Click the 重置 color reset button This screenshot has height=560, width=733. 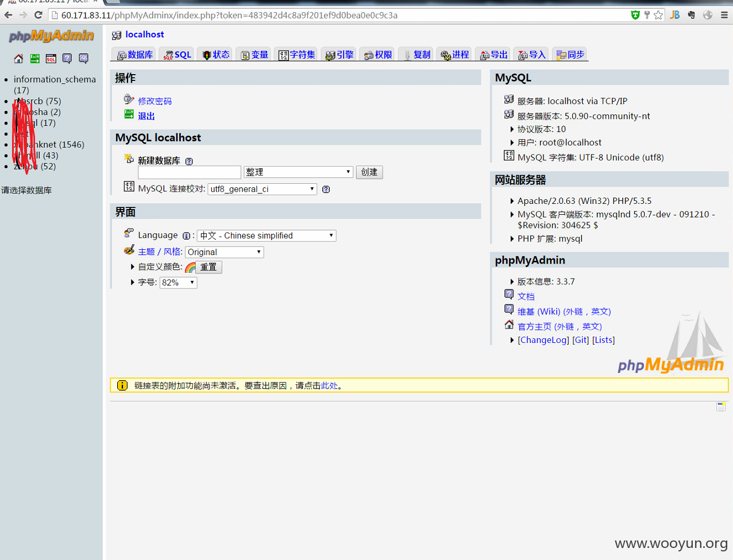coord(209,267)
